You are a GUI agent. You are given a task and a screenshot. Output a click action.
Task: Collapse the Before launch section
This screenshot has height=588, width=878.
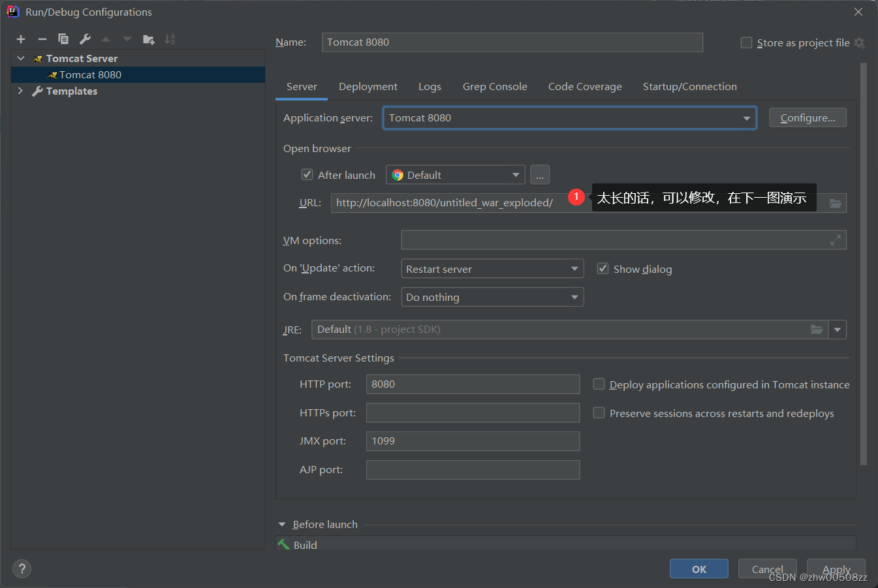282,525
